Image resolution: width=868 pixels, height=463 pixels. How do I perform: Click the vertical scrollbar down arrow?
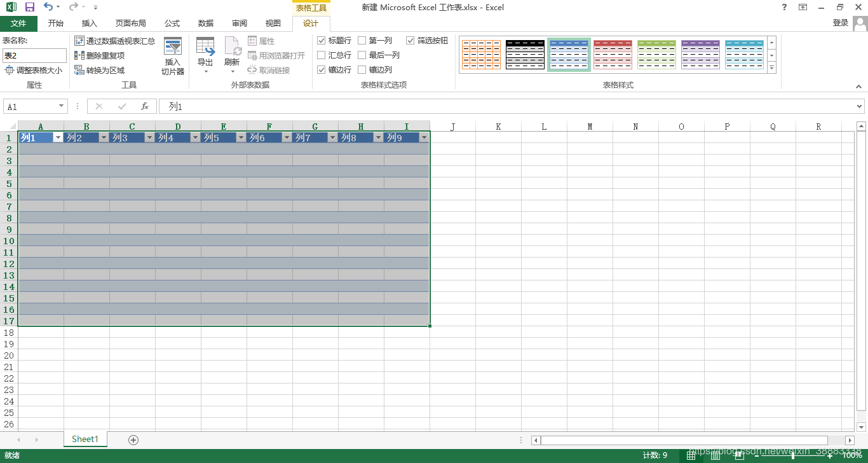pyautogui.click(x=861, y=427)
